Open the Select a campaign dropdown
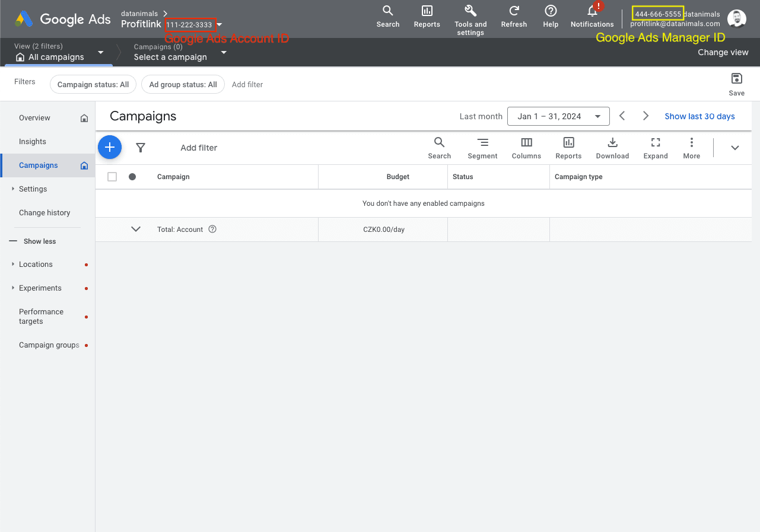The width and height of the screenshot is (760, 532). [x=224, y=53]
